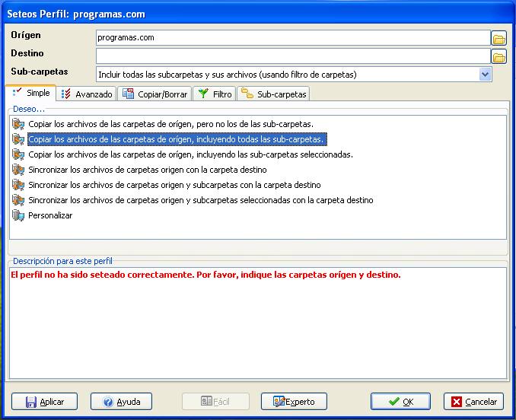Viewport: 516px width, 420px height.
Task: Click the red X icon on Cancelar
Action: 457,402
